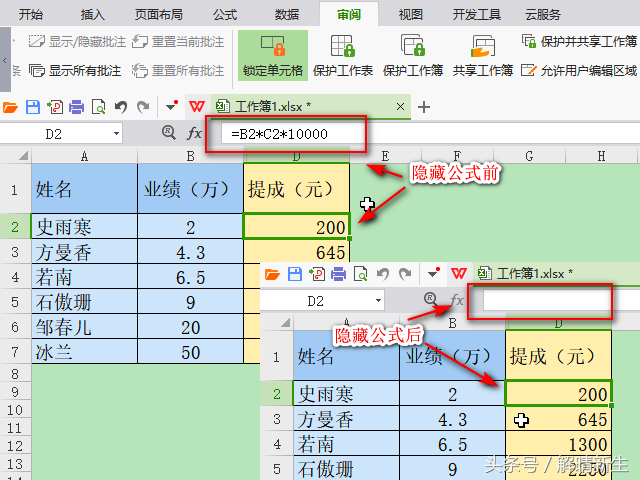
Task: Select row 8 header in main sheet
Action: pyautogui.click(x=15, y=374)
